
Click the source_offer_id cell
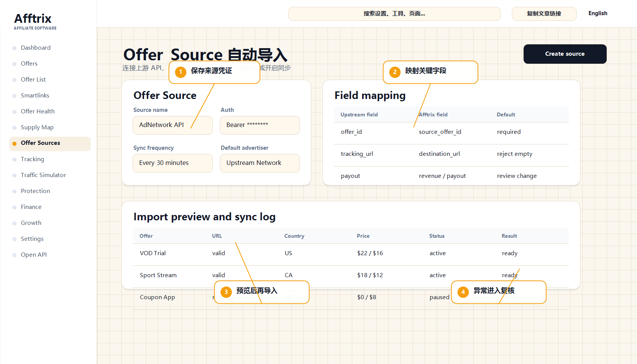click(440, 132)
